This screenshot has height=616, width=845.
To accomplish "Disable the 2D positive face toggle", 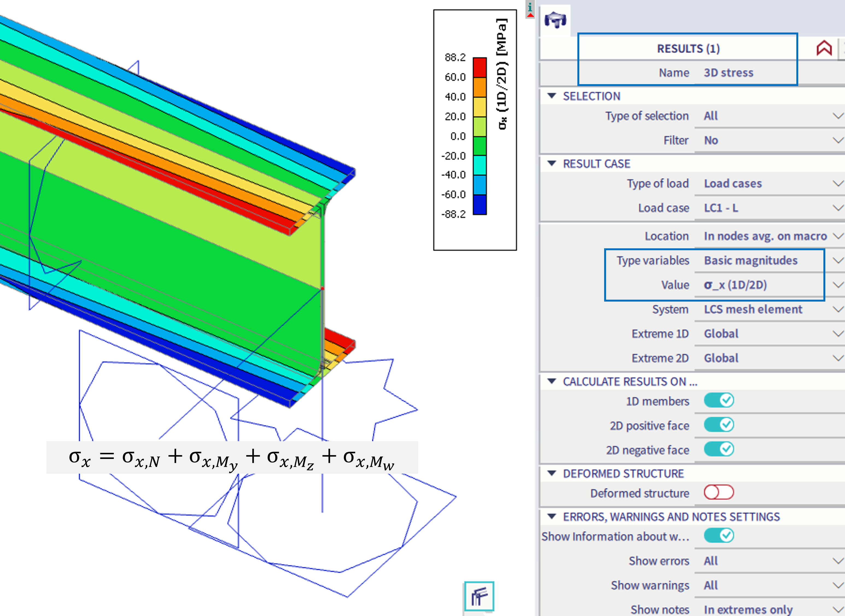I will (x=718, y=425).
